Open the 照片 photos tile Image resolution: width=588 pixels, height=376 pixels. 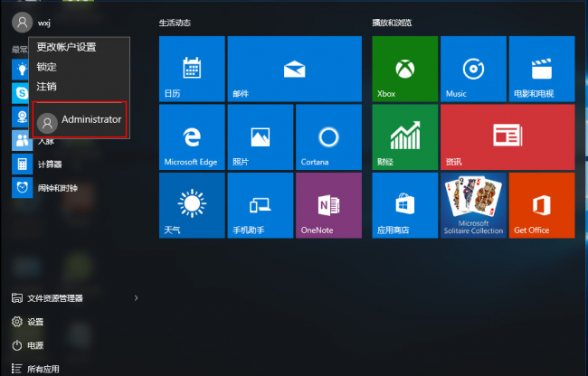pos(261,137)
